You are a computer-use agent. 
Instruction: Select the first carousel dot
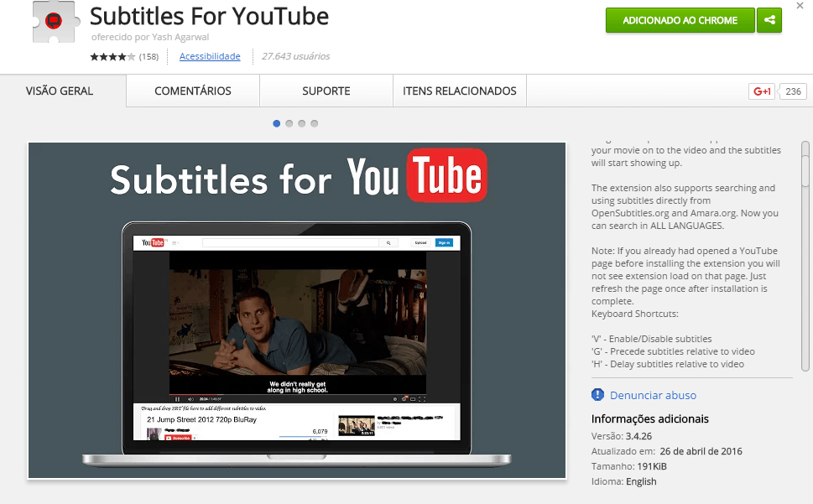[276, 123]
